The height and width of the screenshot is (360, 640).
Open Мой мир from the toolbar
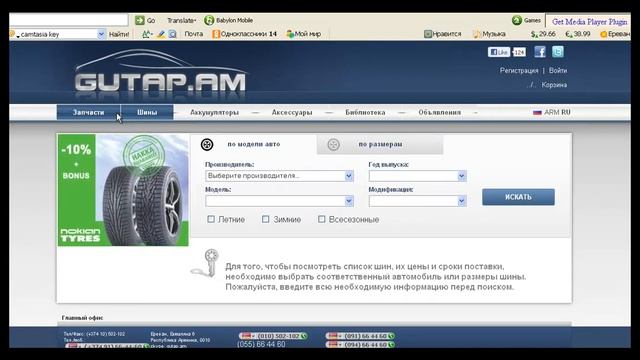[x=304, y=34]
